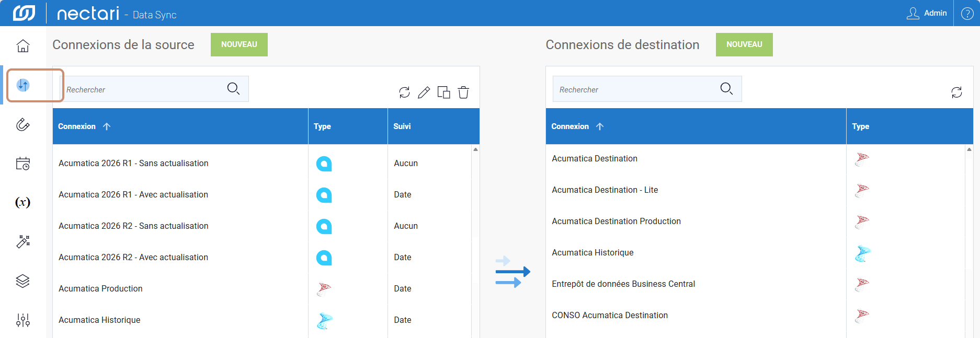Sort destination table by Type column

click(909, 126)
